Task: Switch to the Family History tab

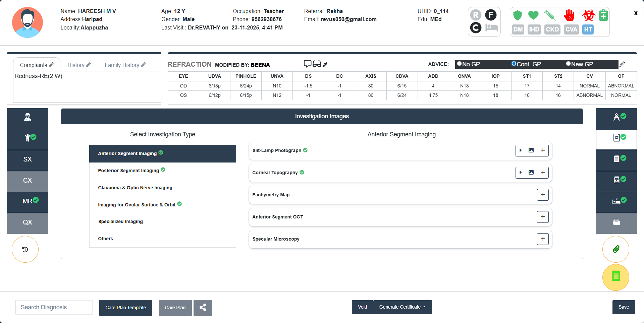Action: point(125,65)
